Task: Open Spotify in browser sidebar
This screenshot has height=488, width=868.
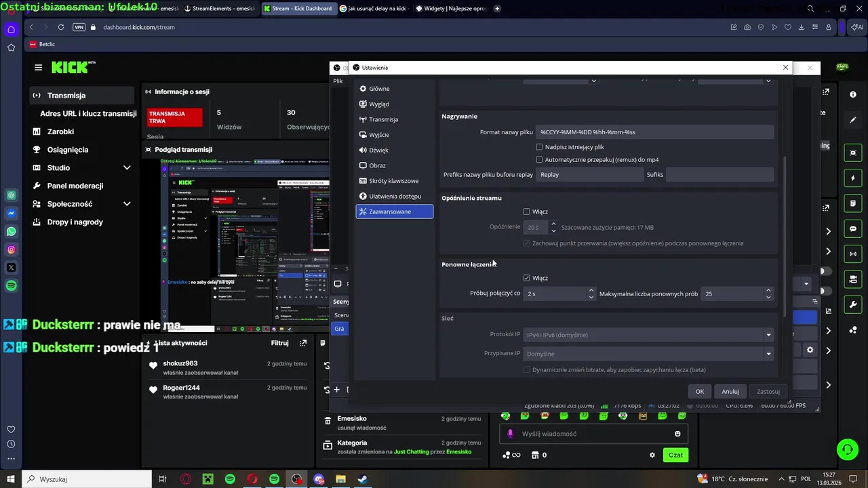Action: point(12,286)
